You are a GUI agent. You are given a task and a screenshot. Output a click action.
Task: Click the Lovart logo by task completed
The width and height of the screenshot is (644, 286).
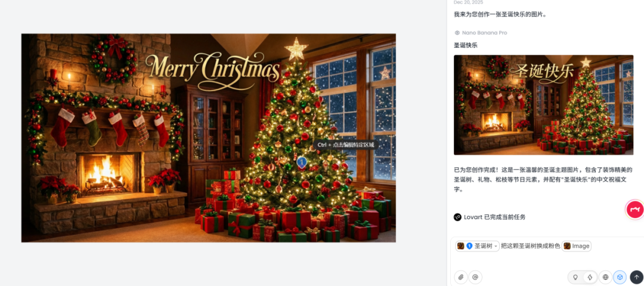[x=457, y=217]
